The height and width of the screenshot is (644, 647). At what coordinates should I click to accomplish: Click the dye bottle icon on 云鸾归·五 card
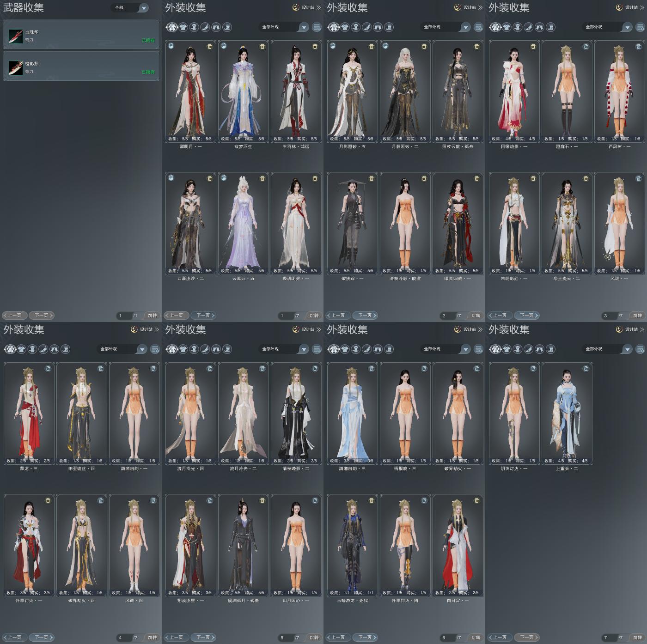[x=224, y=178]
